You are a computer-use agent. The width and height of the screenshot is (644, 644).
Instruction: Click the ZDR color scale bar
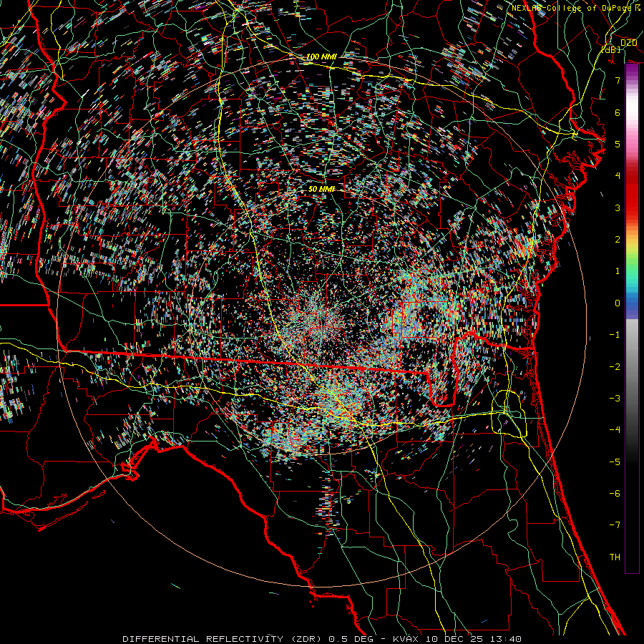click(x=632, y=318)
